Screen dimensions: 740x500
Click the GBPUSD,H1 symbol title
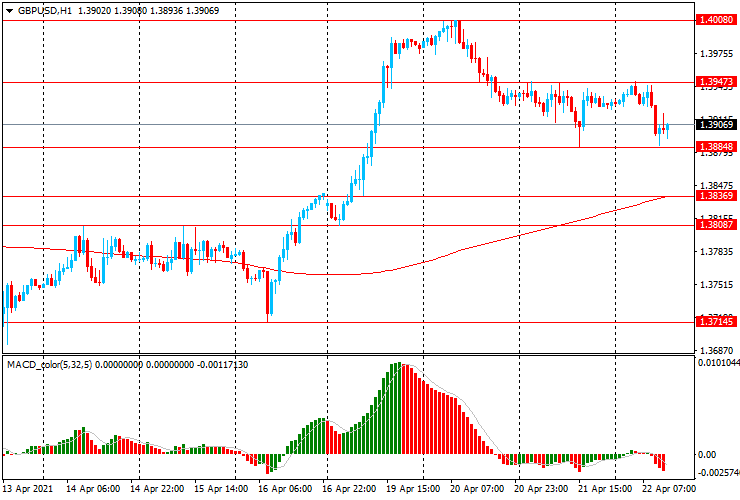coord(45,10)
